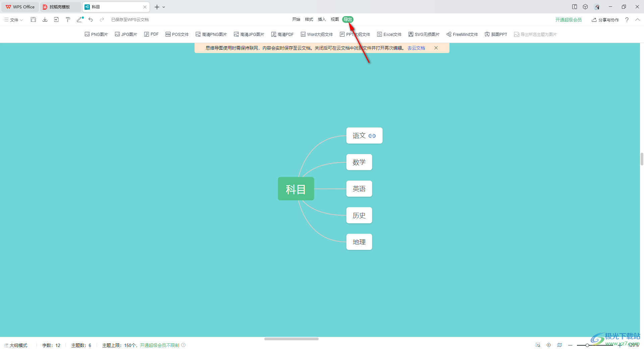Screen dimensions: 644x349
Task: Undo the last action
Action: click(x=91, y=19)
